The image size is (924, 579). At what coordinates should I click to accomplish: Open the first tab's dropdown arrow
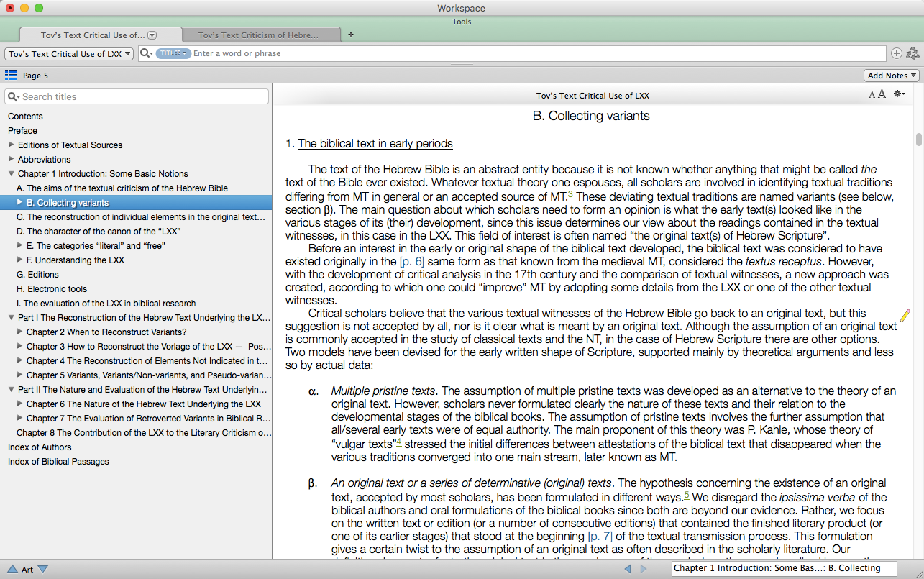tap(152, 35)
